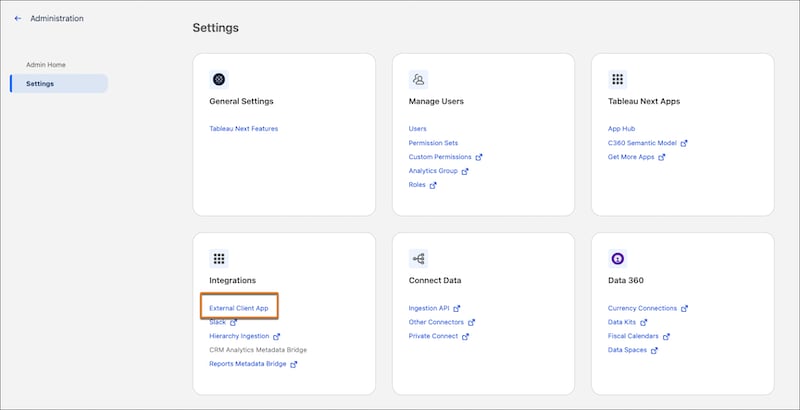Click external-link icon beside Analytics Group
The height and width of the screenshot is (410, 800).
465,171
